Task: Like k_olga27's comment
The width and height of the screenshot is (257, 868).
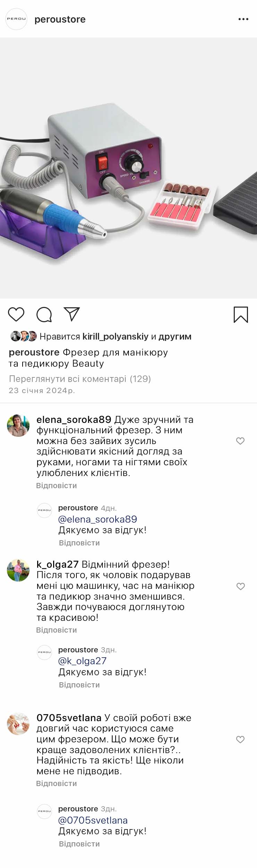Action: click(240, 586)
